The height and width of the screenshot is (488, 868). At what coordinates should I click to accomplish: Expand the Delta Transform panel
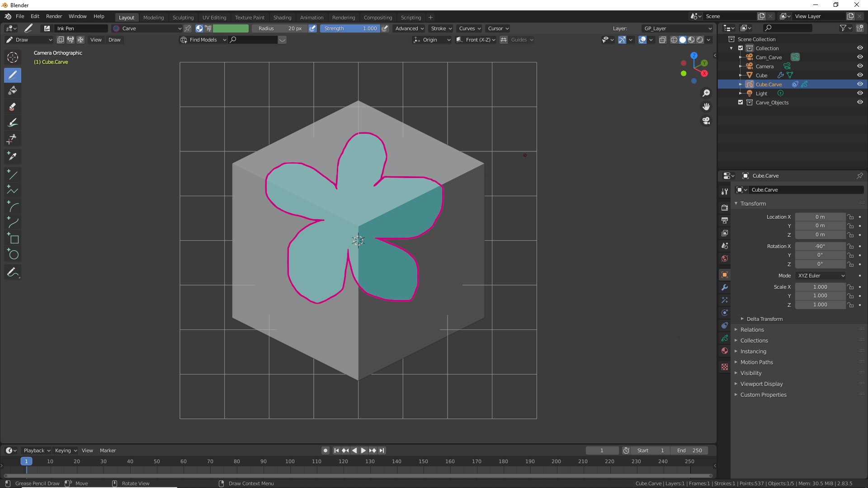pos(764,319)
